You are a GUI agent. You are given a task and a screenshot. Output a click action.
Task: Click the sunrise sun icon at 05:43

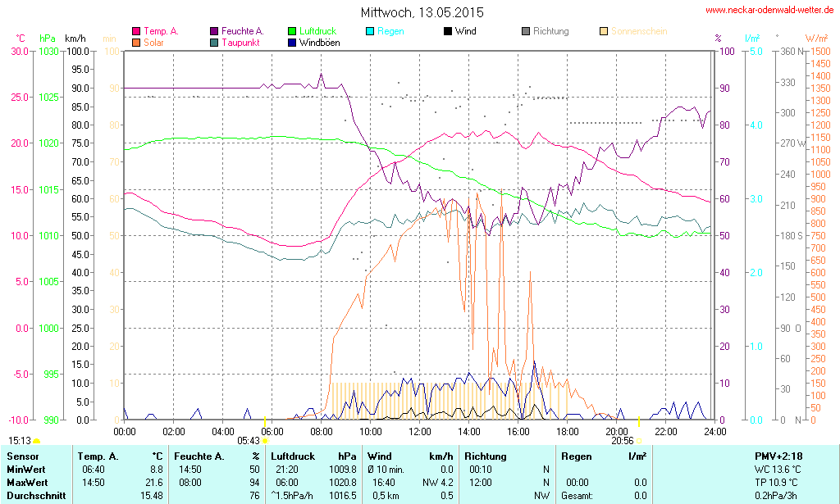(x=265, y=441)
